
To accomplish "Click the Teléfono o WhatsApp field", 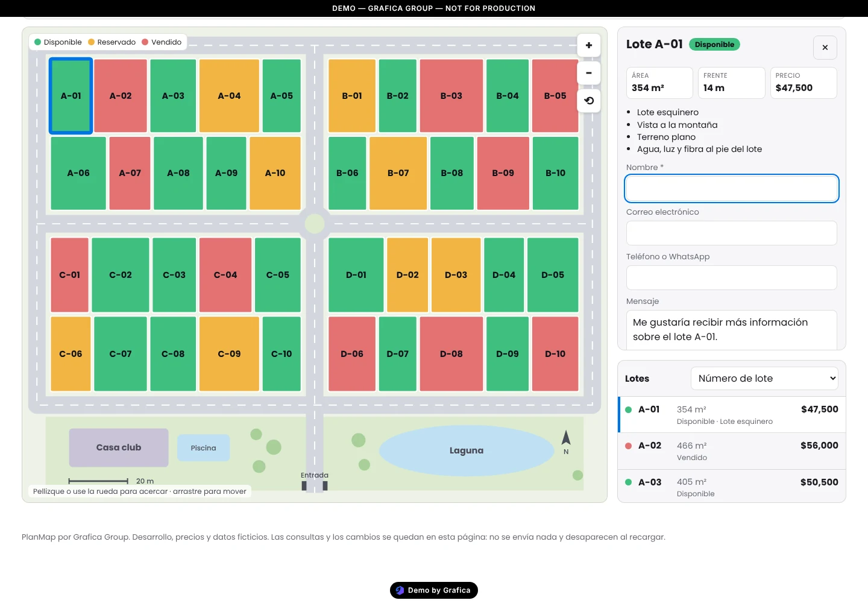I will [x=732, y=277].
